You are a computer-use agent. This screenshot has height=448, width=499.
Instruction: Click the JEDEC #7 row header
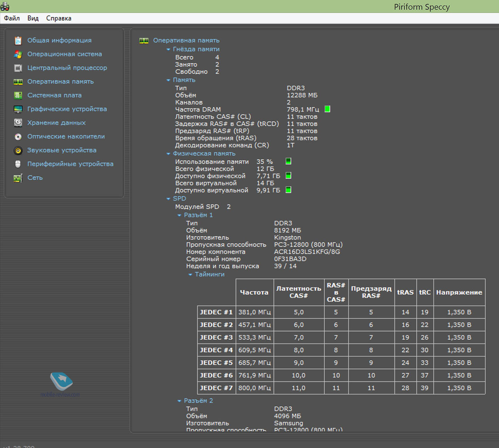pyautogui.click(x=216, y=388)
